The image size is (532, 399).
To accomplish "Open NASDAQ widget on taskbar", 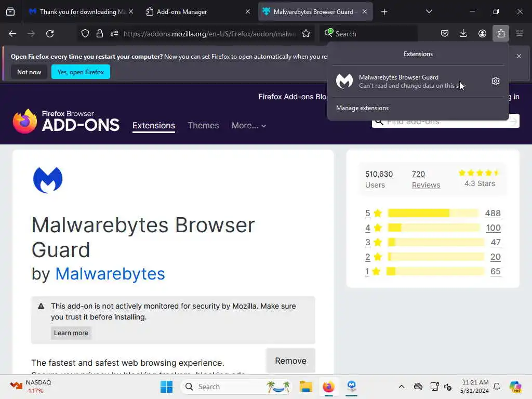I will (x=31, y=387).
